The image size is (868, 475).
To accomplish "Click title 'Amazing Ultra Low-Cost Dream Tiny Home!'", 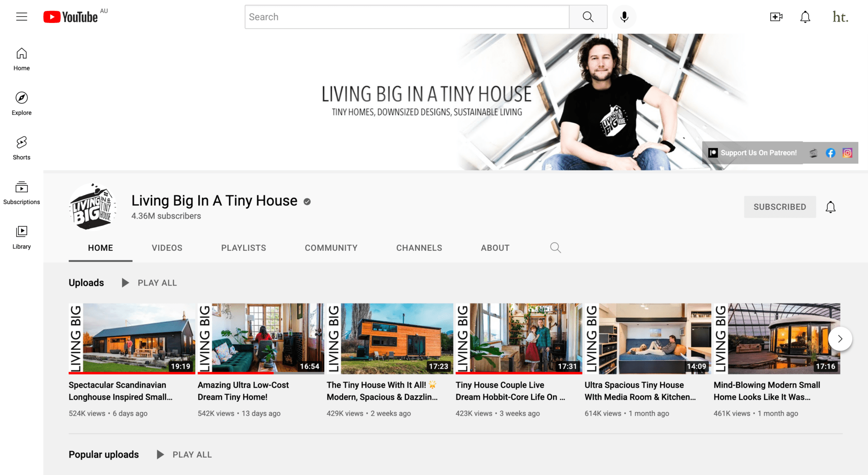I will click(243, 391).
